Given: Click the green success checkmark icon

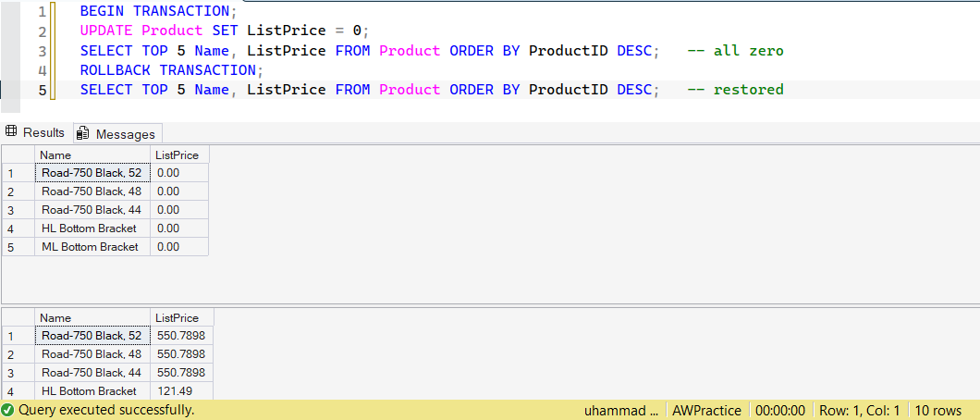Looking at the screenshot, I should pos(8,410).
